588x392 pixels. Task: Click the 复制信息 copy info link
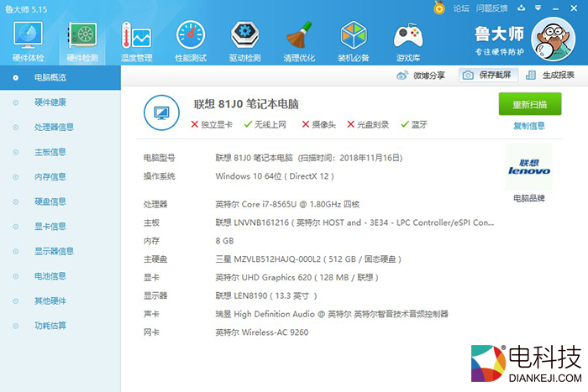point(528,126)
